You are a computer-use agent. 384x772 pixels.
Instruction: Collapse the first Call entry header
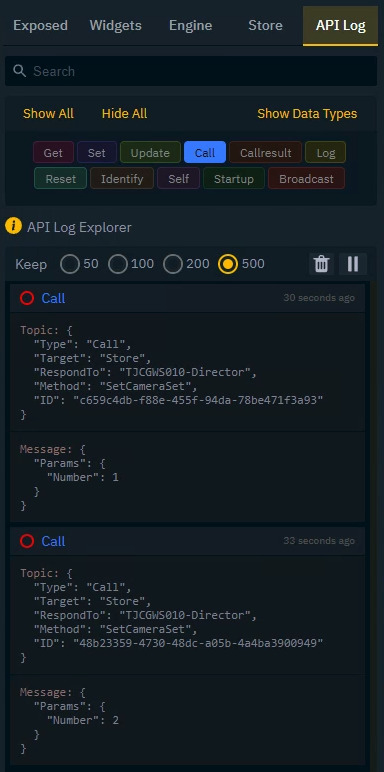click(188, 298)
